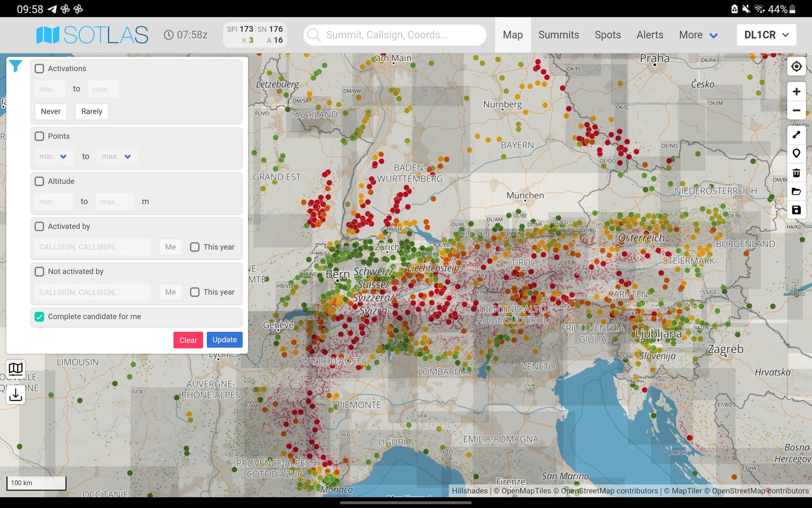Screen dimensions: 812x508
Task: Click the Rarely button
Action: (x=92, y=111)
